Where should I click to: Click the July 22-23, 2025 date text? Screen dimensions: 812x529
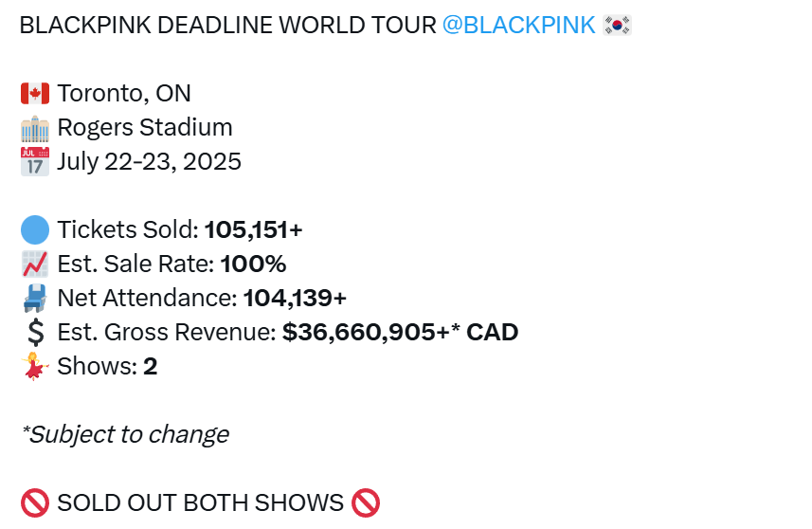[149, 162]
